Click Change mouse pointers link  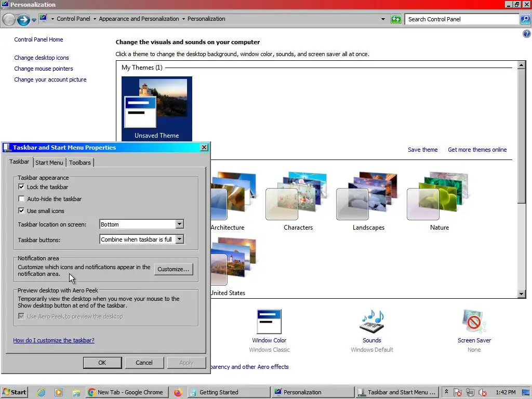click(44, 69)
